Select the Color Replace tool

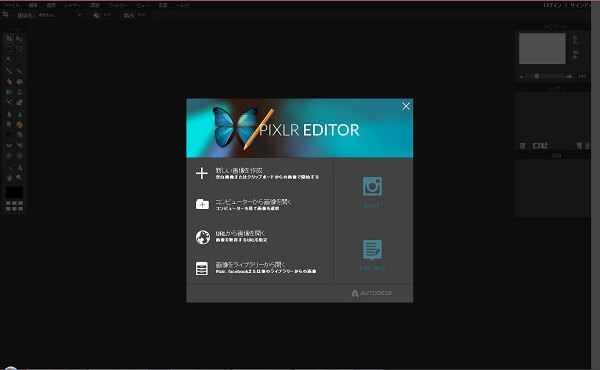pos(9,103)
